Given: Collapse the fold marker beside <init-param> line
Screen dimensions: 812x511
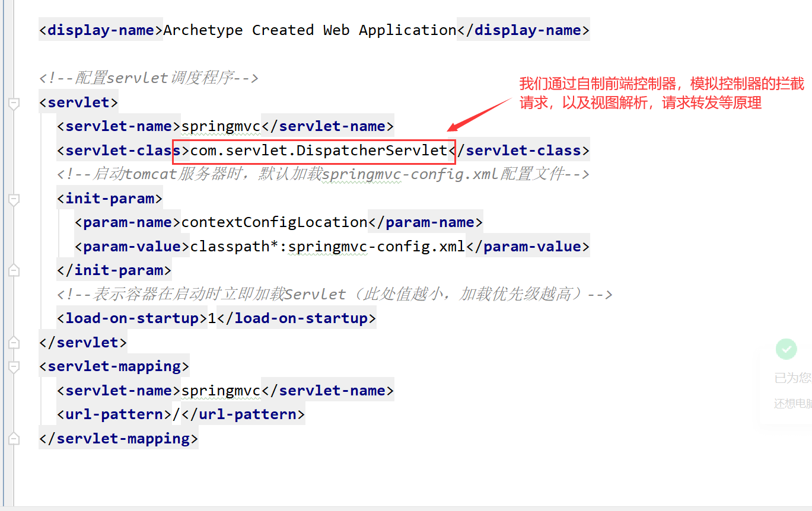Looking at the screenshot, I should click(x=14, y=199).
